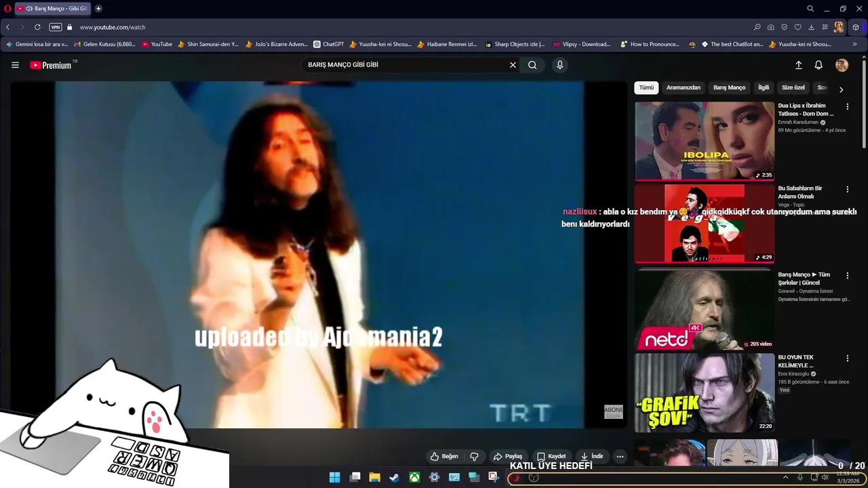Toggle the Opera VPN badge
Viewport: 868px width, 488px height.
click(56, 27)
